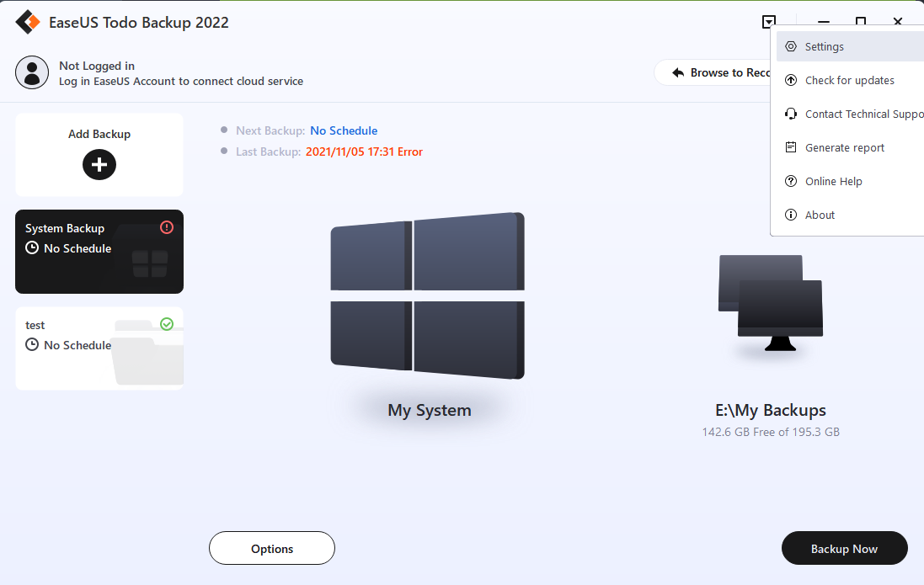Click 'No Schedule' text in System Backup card
924x585 pixels.
tap(77, 248)
